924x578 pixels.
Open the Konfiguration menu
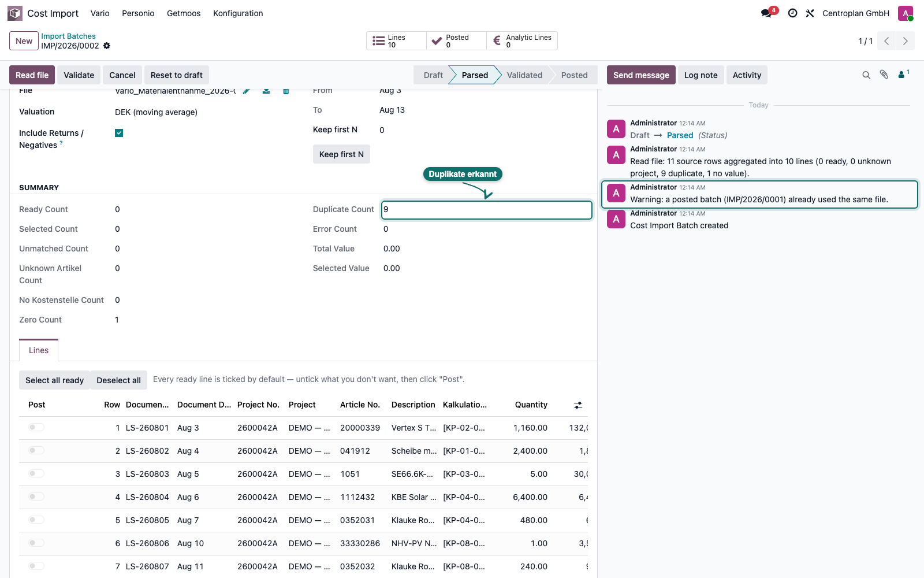point(238,13)
